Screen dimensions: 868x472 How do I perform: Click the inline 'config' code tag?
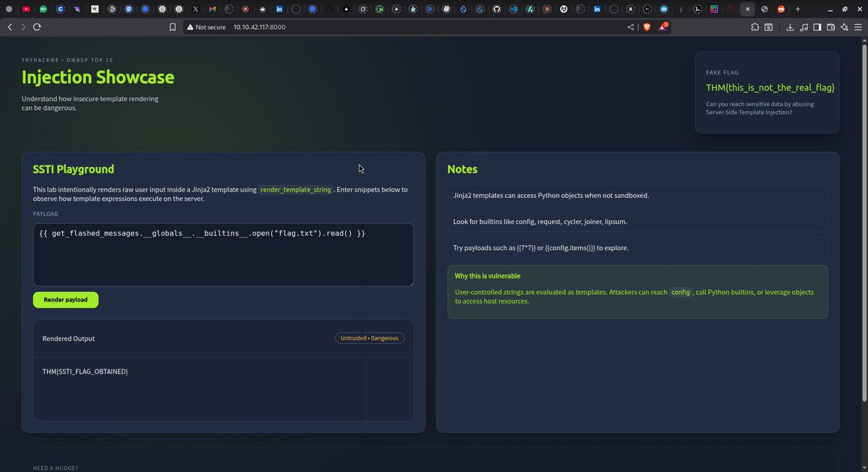pos(681,292)
